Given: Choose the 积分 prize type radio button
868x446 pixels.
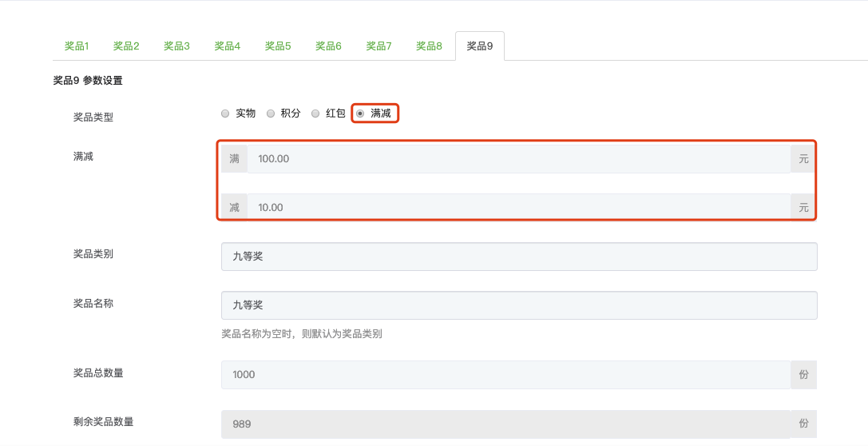Looking at the screenshot, I should click(271, 113).
